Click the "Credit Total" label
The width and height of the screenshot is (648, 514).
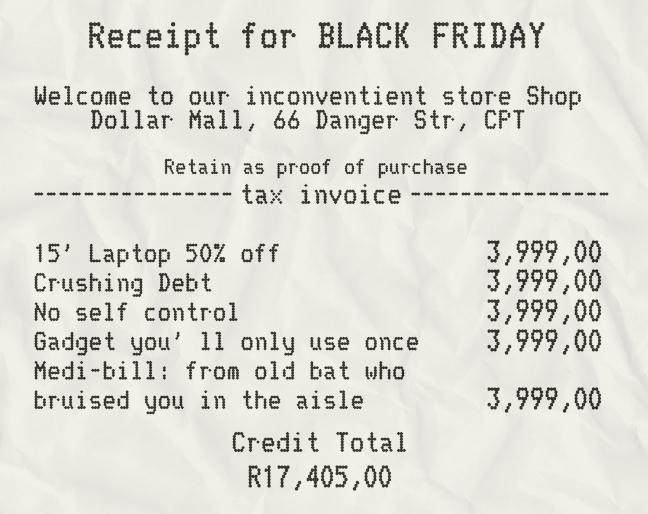click(319, 443)
